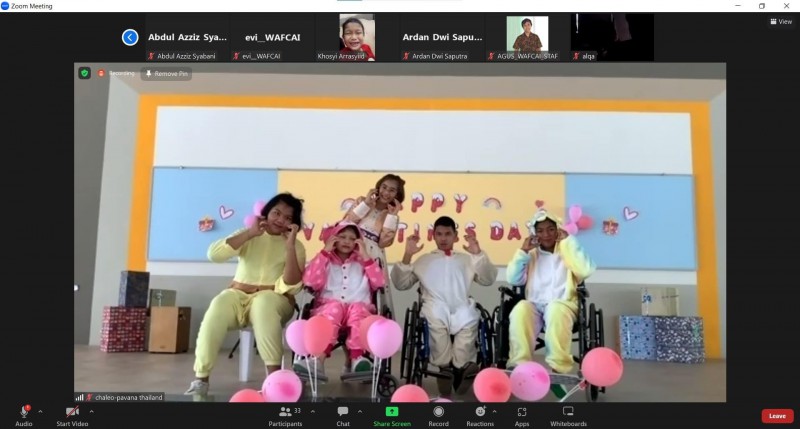Select AGUS_WAFCAI_STAF video thumbnail
This screenshot has width=800, height=429.
click(527, 37)
